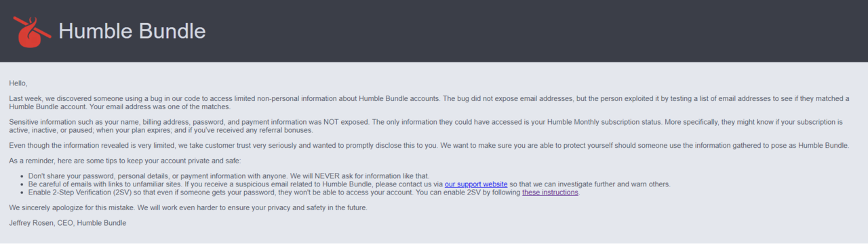Click empty area of dark header banner
868x244 pixels.
click(x=542, y=31)
